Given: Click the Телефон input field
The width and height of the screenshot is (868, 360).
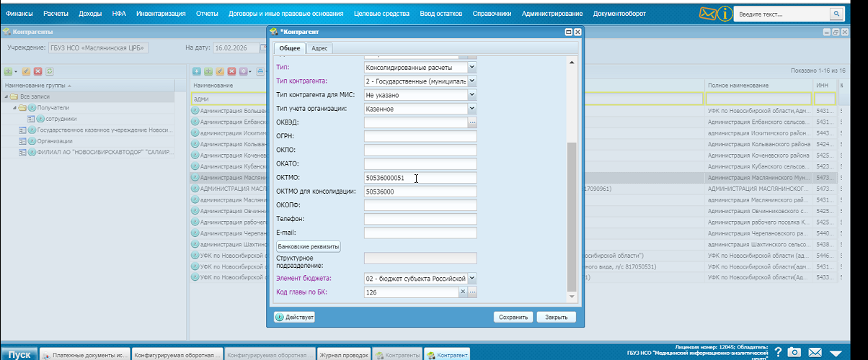Looking at the screenshot, I should (x=420, y=219).
